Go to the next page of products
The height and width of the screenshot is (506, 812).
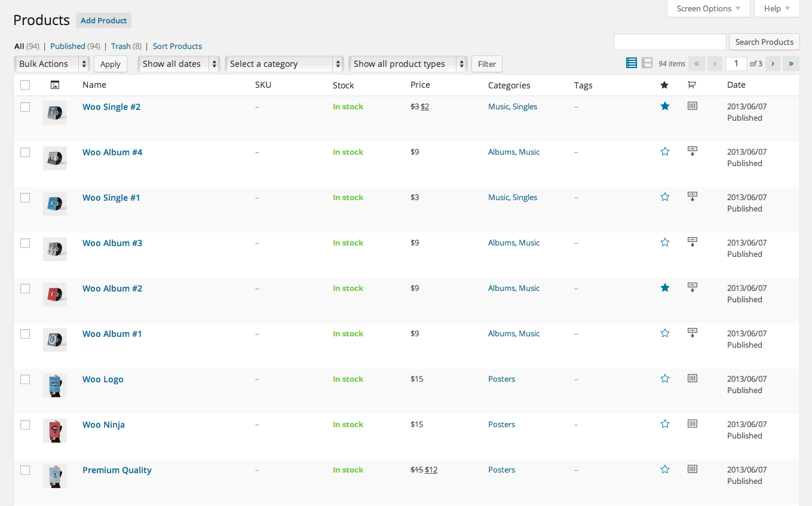tap(772, 63)
